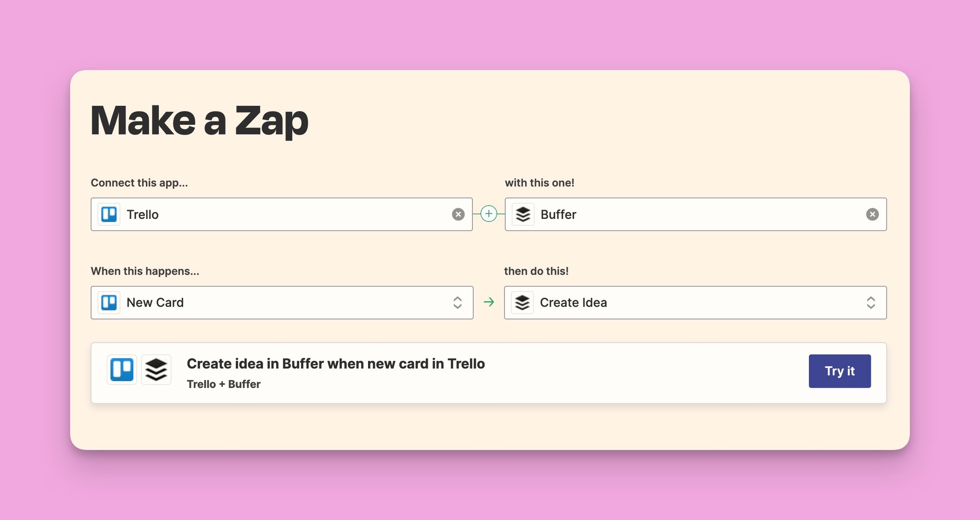Select the Connect this app field
Image resolution: width=980 pixels, height=520 pixels.
(x=282, y=214)
